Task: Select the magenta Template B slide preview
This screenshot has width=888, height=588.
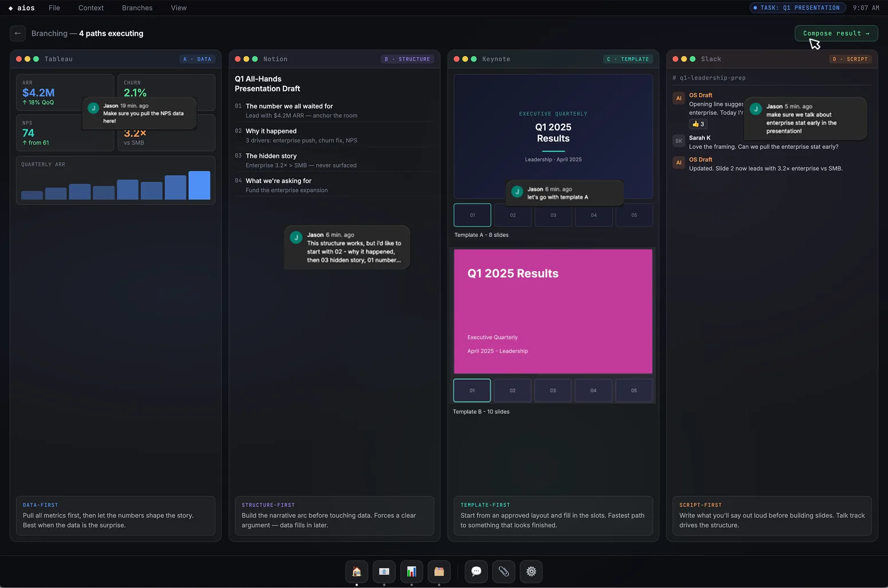Action: (x=553, y=311)
